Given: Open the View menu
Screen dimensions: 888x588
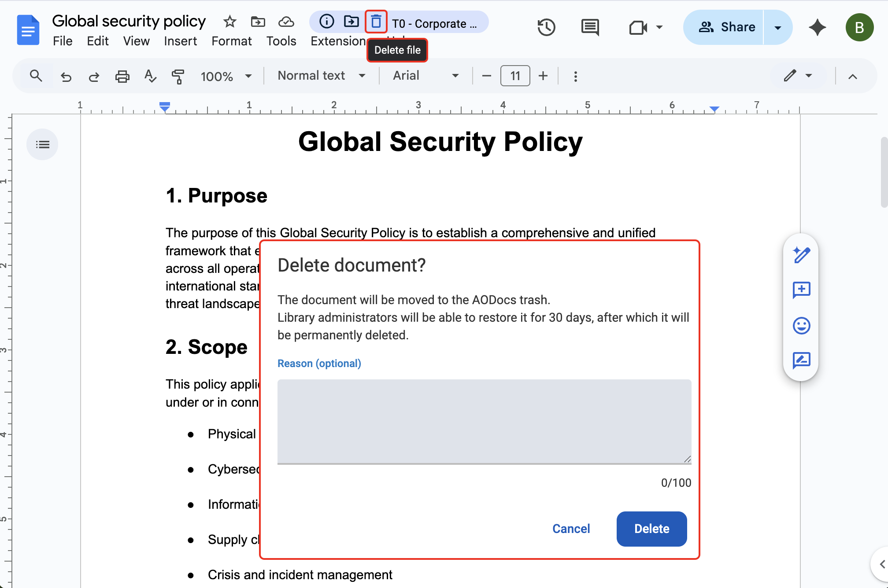Looking at the screenshot, I should click(x=136, y=41).
